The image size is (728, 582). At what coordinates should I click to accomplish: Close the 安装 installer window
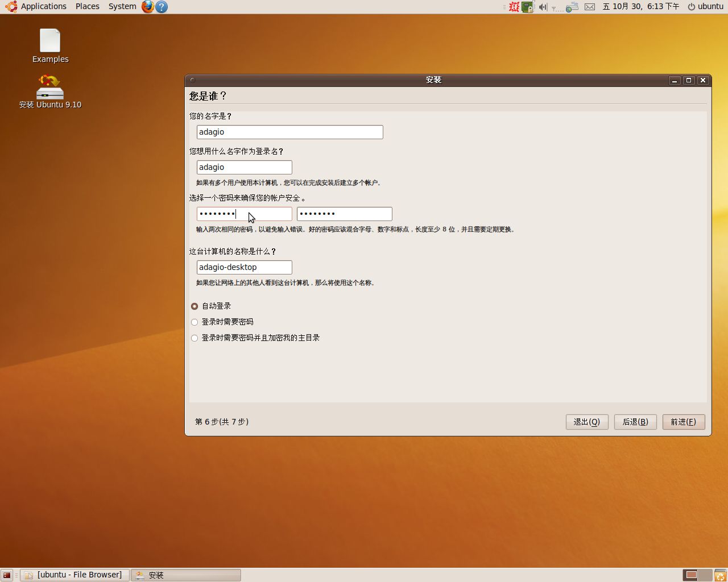pos(703,80)
